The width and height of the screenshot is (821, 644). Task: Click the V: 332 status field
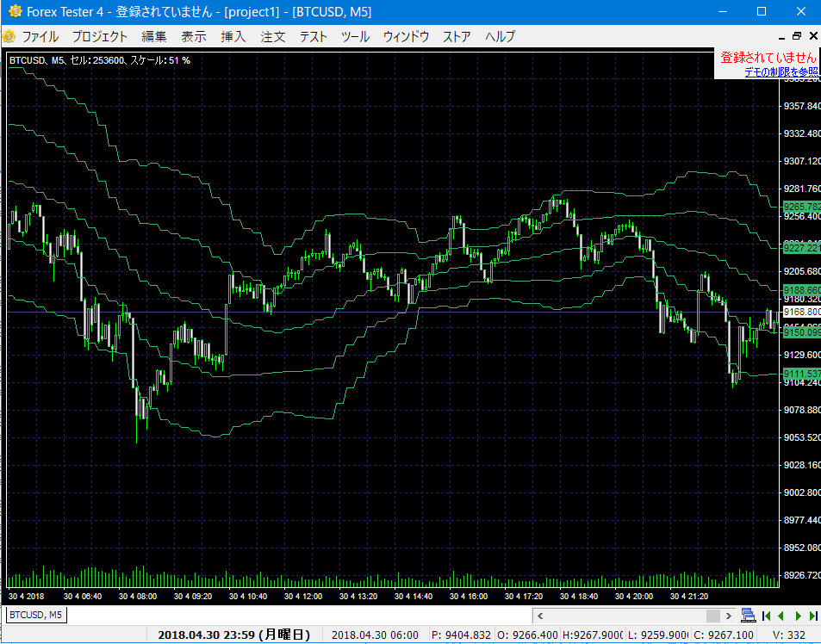(788, 635)
